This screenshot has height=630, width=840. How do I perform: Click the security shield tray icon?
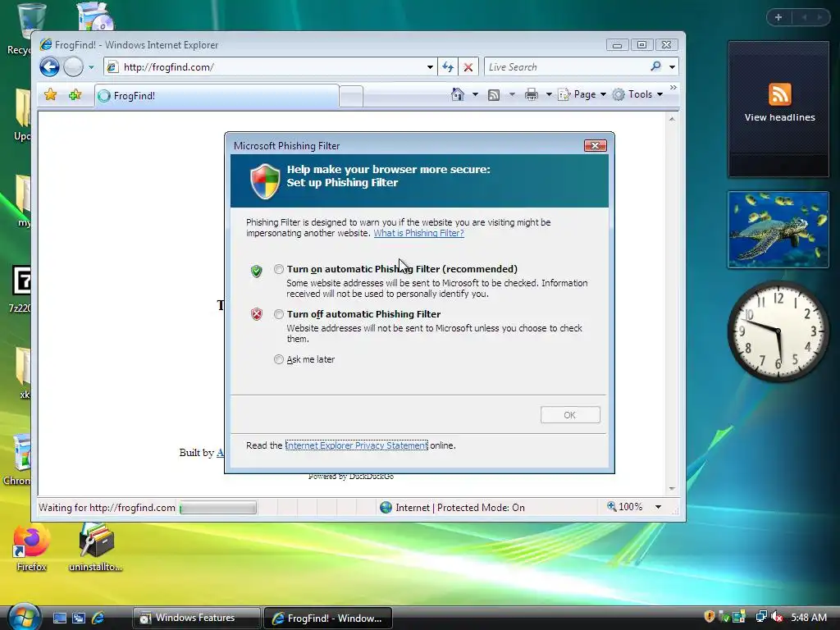(710, 617)
